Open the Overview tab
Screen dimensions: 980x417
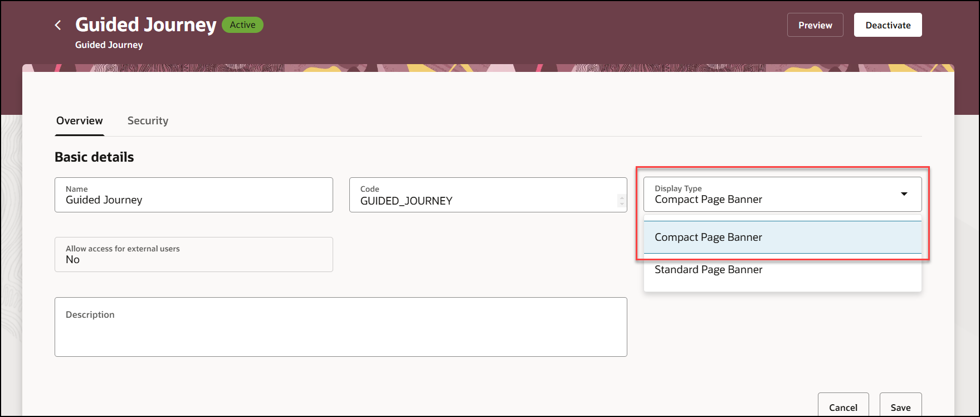click(x=80, y=121)
